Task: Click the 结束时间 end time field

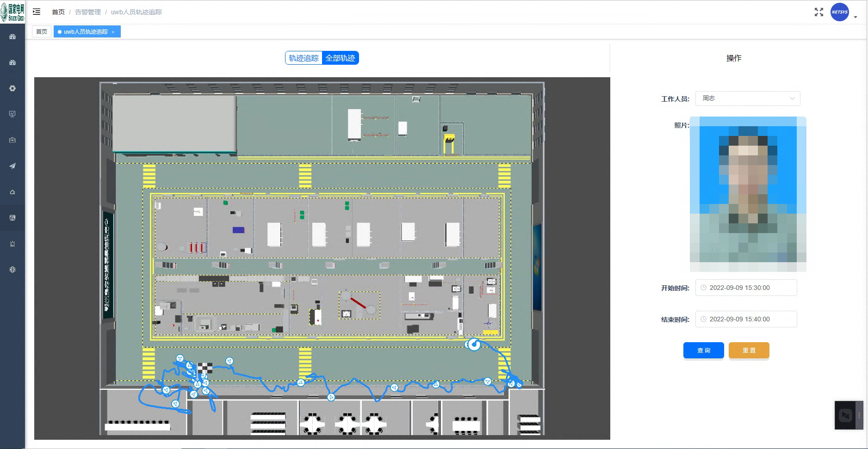Action: click(x=746, y=319)
